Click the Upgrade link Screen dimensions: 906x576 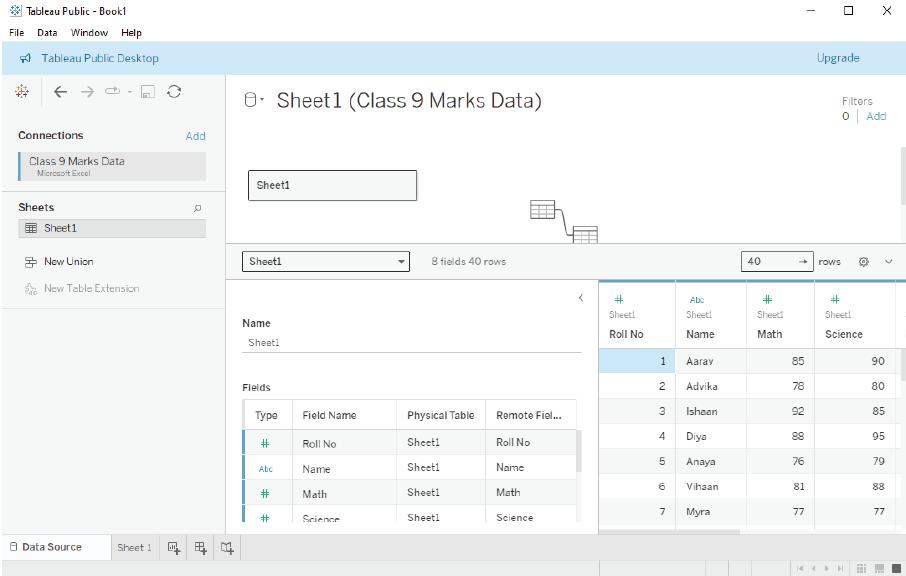(x=838, y=58)
